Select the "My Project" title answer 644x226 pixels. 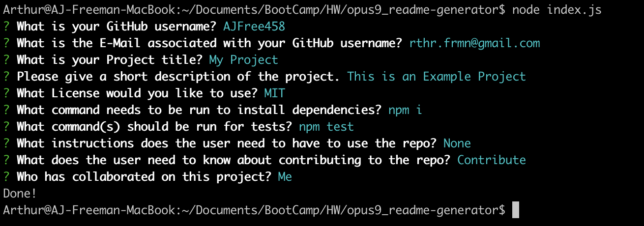(x=243, y=60)
